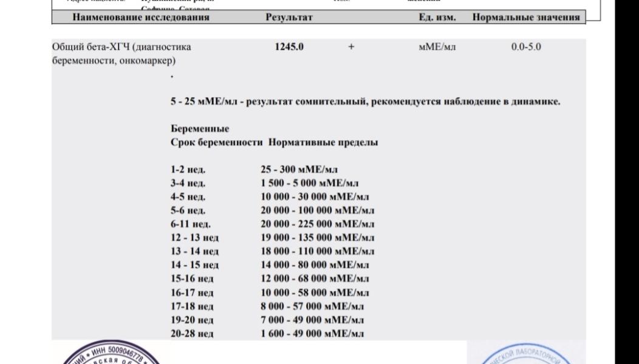Select the value '8 000 - 57 000 мМЕ/мл'

312,306
